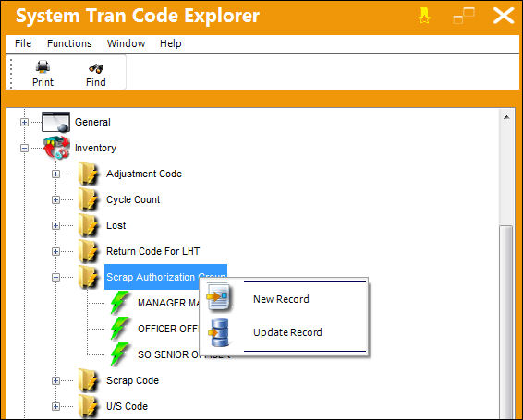Click the MANAGER lightning bolt icon
523x420 pixels.
click(x=119, y=303)
